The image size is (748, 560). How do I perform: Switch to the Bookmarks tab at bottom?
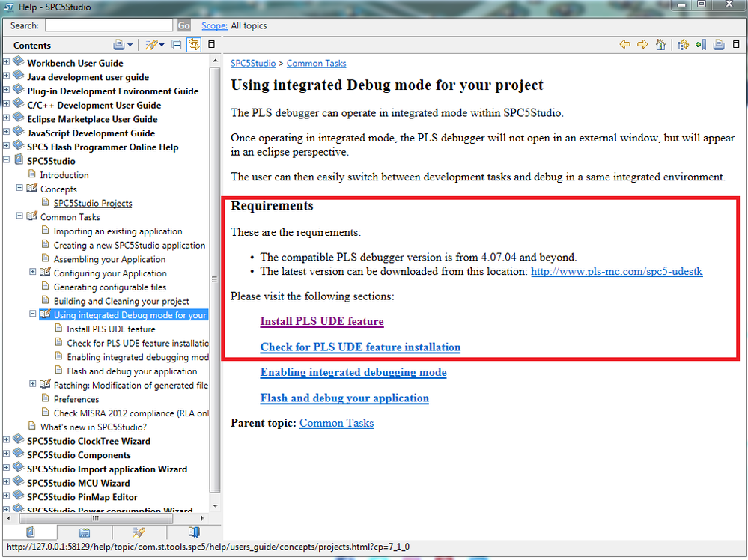(x=194, y=532)
